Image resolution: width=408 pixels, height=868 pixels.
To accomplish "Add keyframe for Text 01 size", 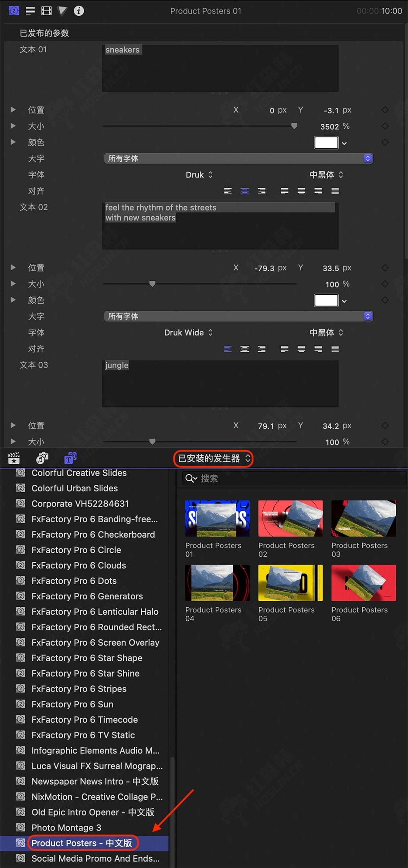I will pyautogui.click(x=385, y=126).
